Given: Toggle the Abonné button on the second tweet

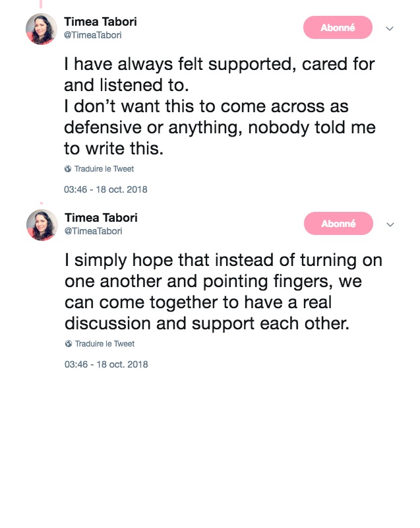Looking at the screenshot, I should (338, 224).
